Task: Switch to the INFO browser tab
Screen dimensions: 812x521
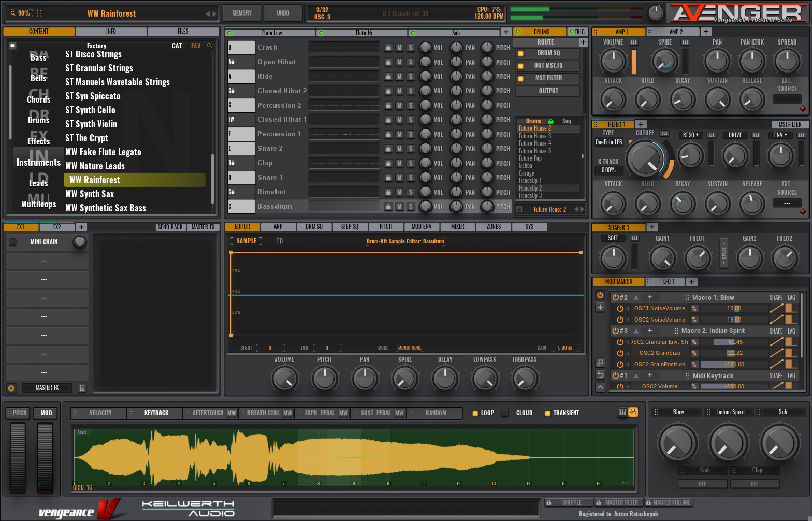Action: pos(111,32)
